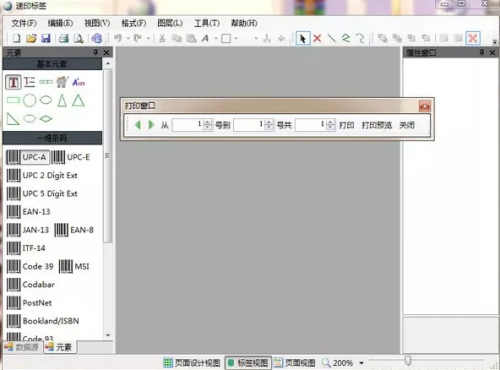This screenshot has height=370, width=500.
Task: Pin the 属性窗口 panel
Action: [x=481, y=52]
